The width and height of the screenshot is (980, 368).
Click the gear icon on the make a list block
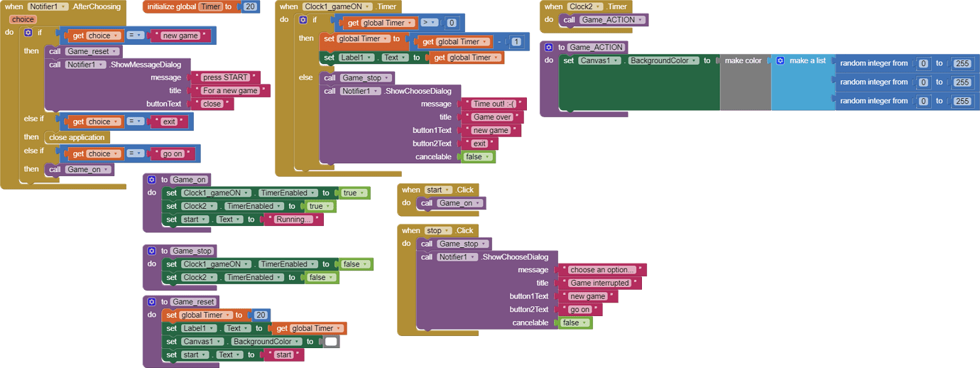[780, 61]
